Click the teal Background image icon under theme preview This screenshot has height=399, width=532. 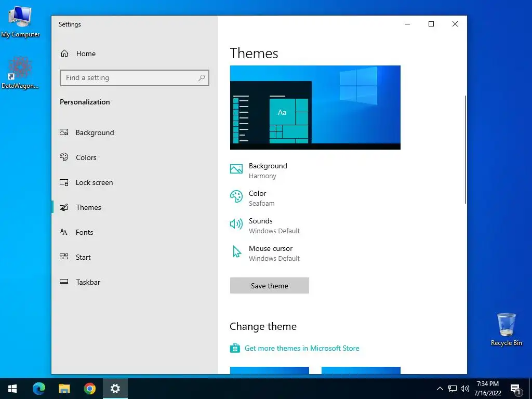[x=236, y=169]
